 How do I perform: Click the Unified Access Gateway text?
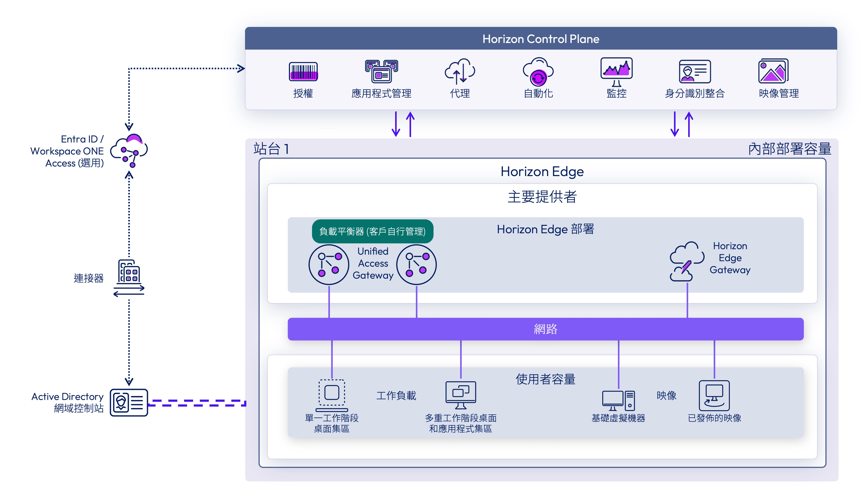pos(373,263)
